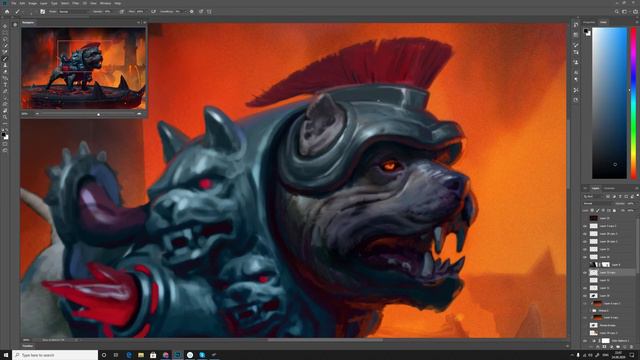640x360 pixels.
Task: Zoom out icon in Navigator panel
Action: pos(37,114)
